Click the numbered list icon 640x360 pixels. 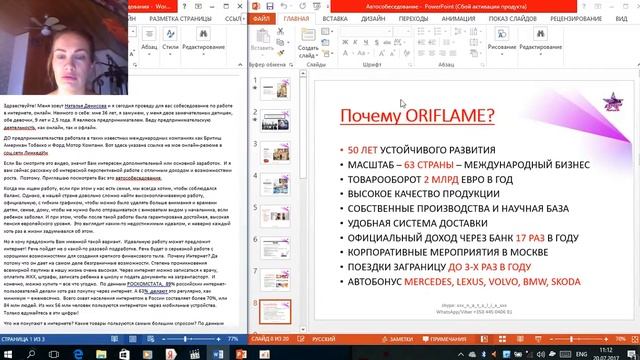[438, 31]
